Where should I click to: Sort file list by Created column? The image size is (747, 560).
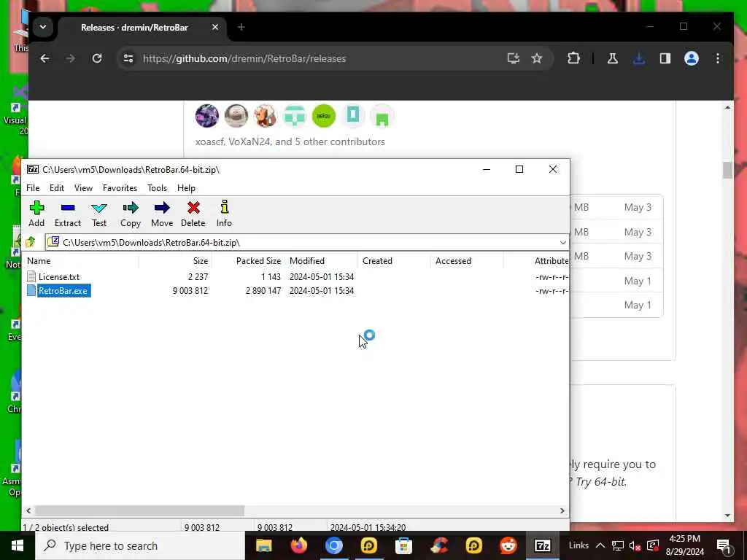pos(395,261)
